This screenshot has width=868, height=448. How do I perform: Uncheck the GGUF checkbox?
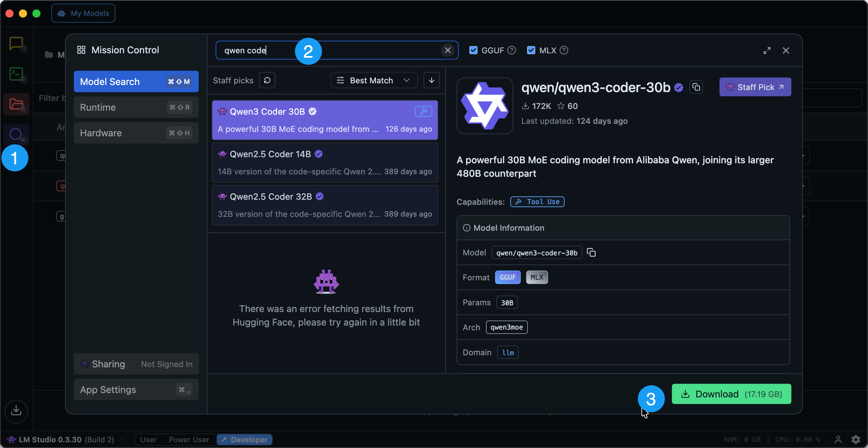tap(473, 50)
